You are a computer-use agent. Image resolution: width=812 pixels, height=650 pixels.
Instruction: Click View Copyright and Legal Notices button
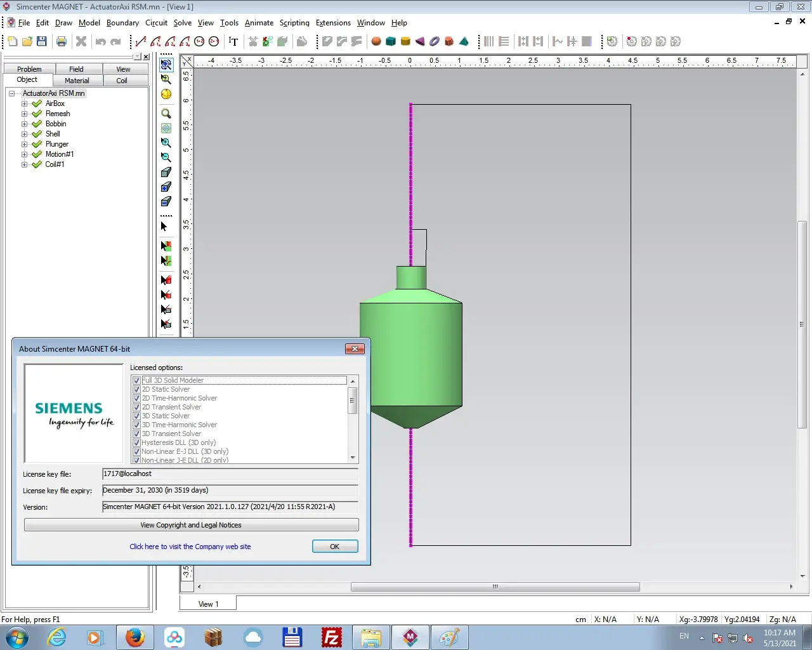coord(191,525)
